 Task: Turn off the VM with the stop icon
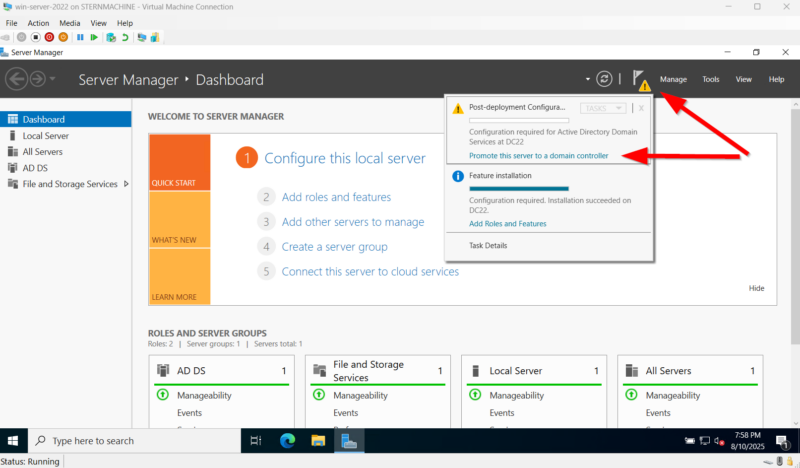pyautogui.click(x=35, y=37)
